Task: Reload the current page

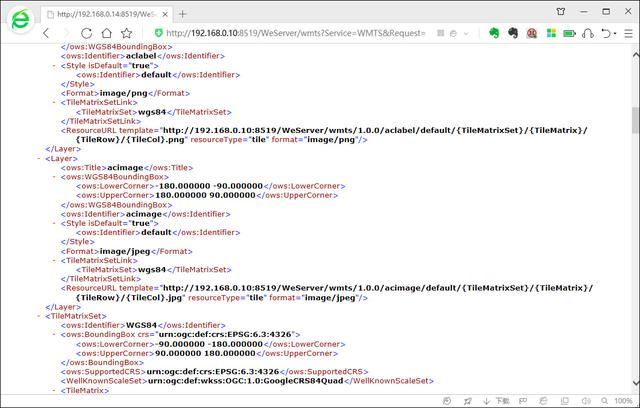Action: tap(86, 33)
